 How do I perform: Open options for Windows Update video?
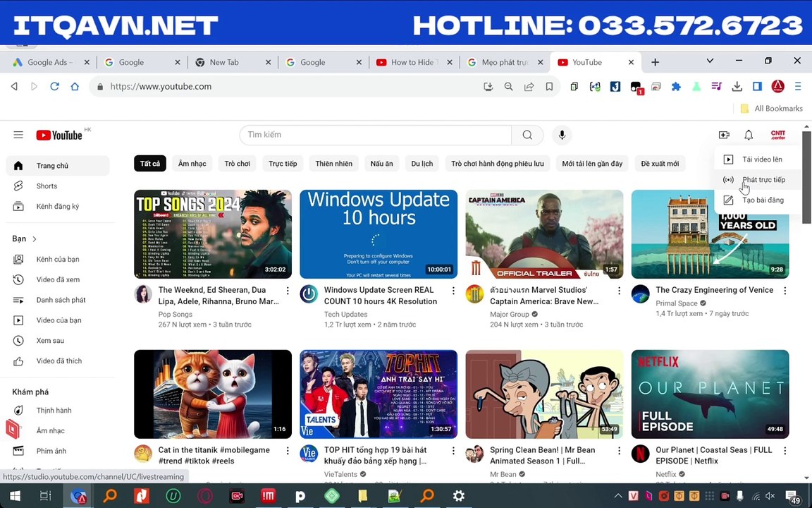click(453, 291)
